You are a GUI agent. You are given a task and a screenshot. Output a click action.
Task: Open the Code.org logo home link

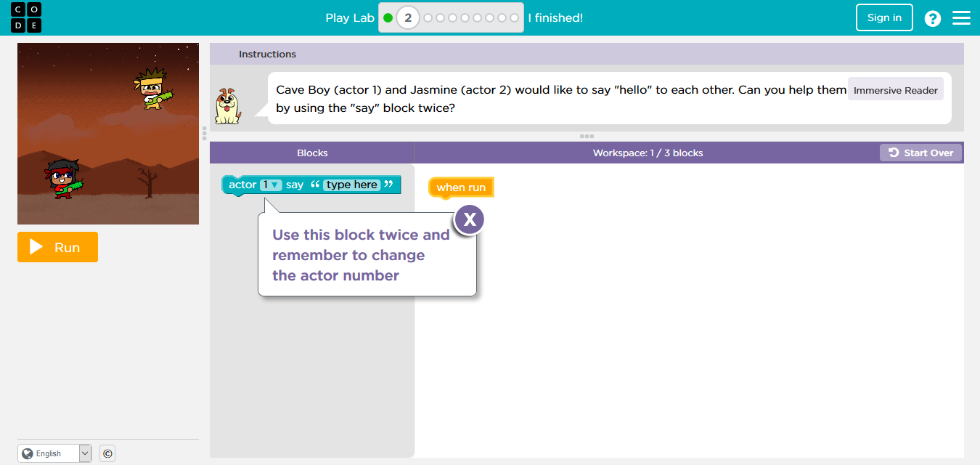pos(26,17)
